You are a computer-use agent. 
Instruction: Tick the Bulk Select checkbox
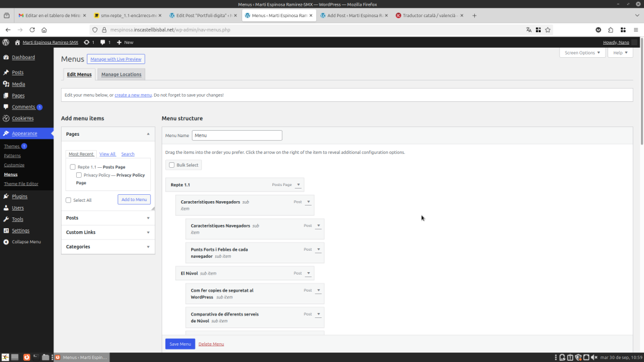point(172,165)
